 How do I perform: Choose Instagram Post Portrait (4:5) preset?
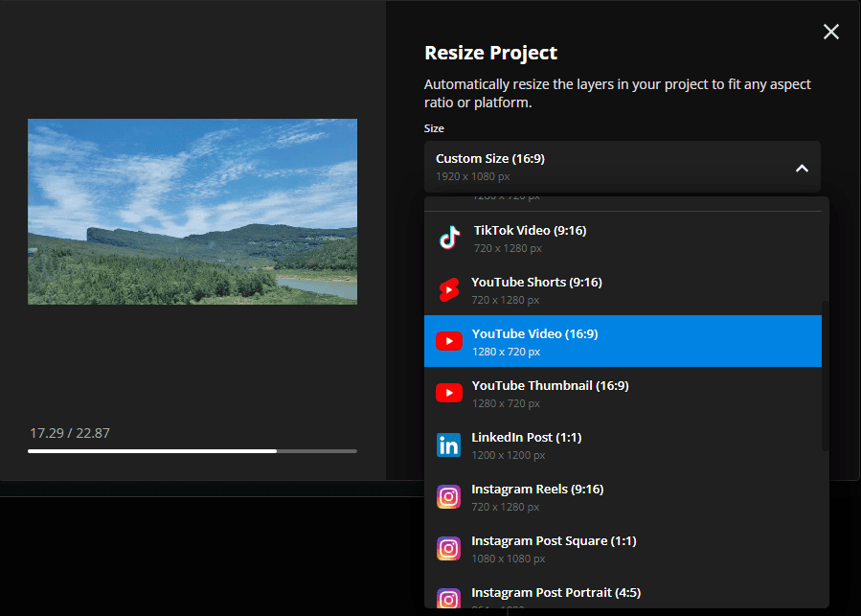[x=623, y=591]
